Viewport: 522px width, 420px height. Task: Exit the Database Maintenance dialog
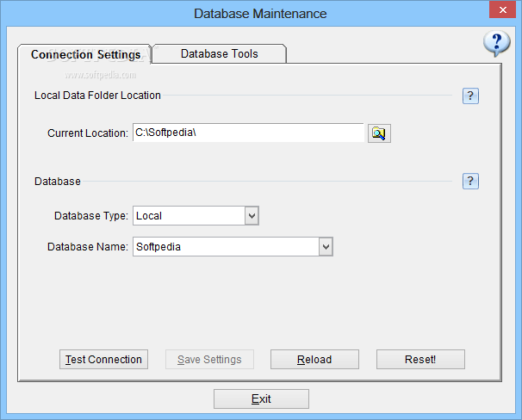[261, 398]
